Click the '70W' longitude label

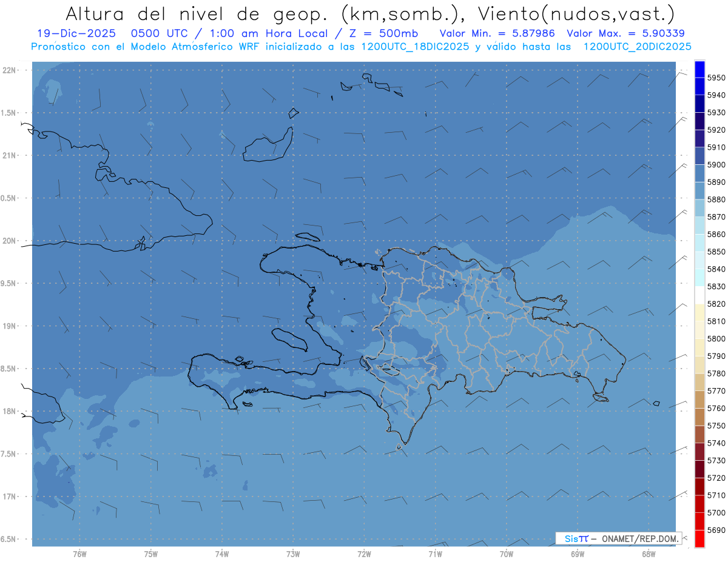pos(507,554)
